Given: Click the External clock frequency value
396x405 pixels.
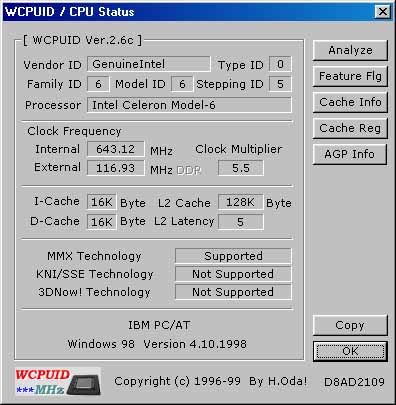Looking at the screenshot, I should point(115,168).
